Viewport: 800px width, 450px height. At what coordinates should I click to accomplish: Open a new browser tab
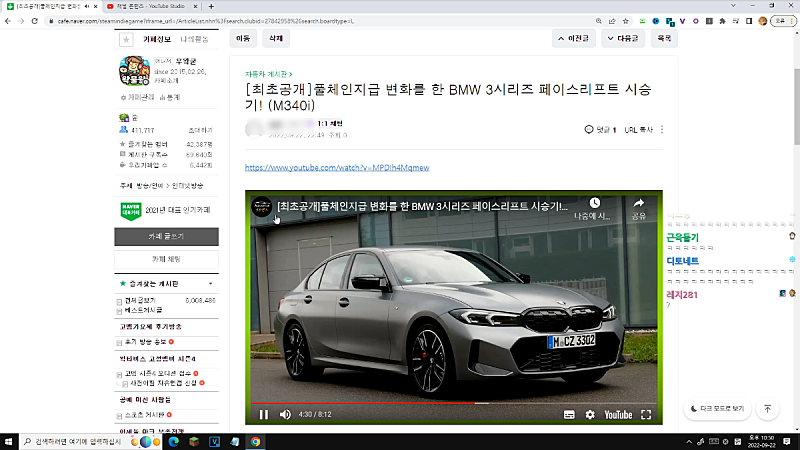[211, 6]
